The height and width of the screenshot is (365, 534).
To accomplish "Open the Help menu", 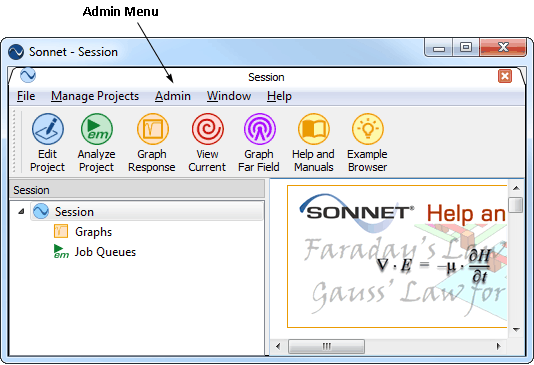I will click(279, 96).
